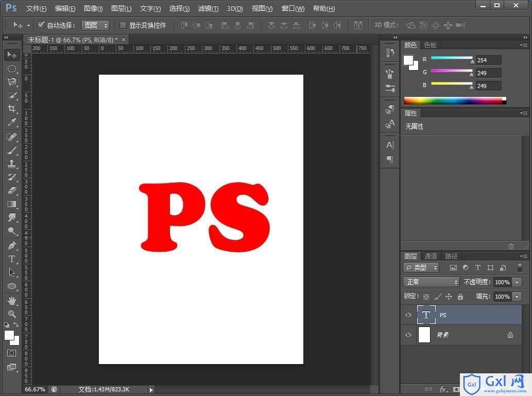Image resolution: width=532 pixels, height=396 pixels.
Task: Open the 正常 blend mode dropdown
Action: [x=431, y=282]
